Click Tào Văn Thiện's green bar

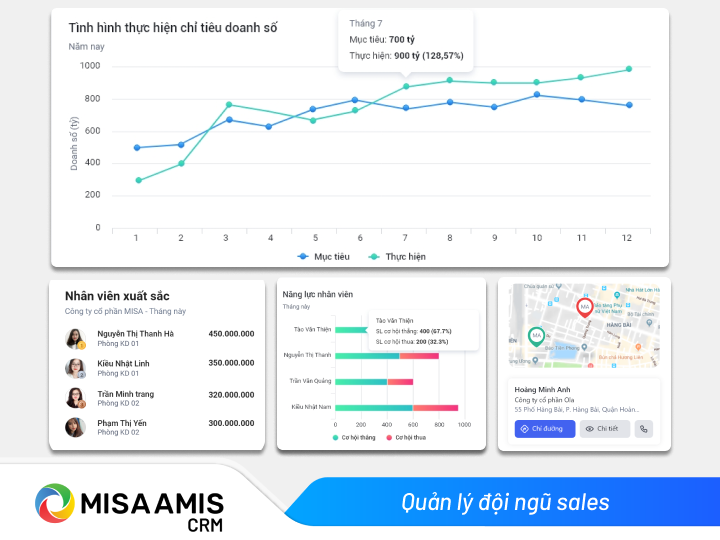351,329
